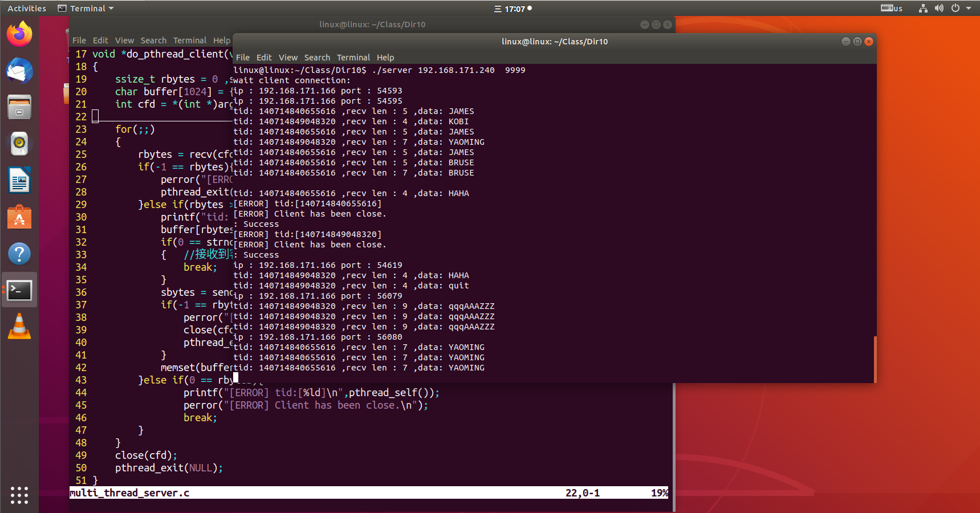The image size is (980, 513).
Task: Open View menu in back terminal window
Action: (124, 40)
